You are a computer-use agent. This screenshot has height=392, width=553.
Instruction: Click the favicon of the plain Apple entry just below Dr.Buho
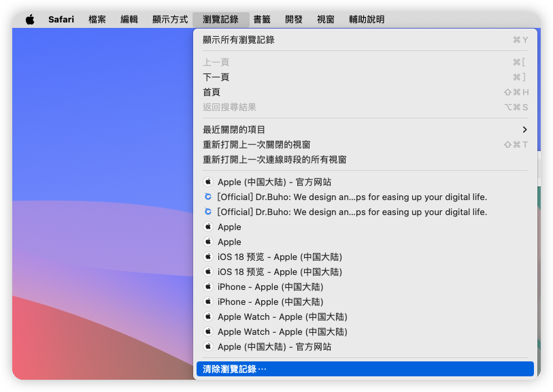208,227
